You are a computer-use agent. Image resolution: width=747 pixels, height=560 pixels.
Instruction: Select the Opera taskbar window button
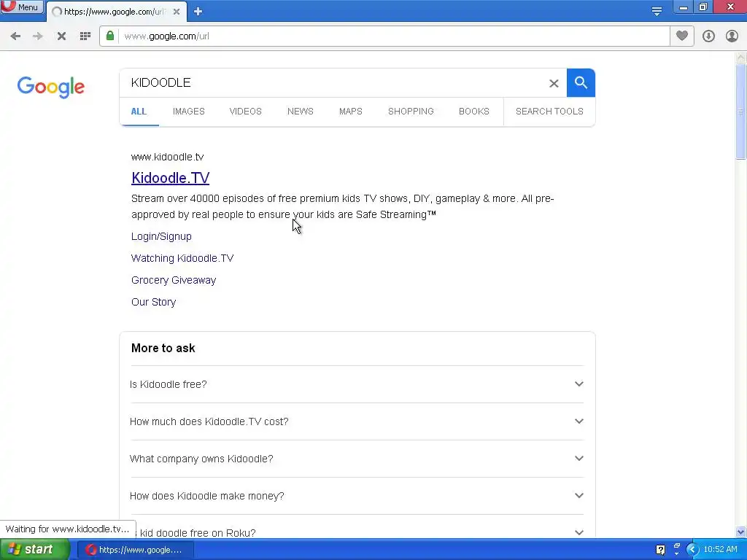[x=136, y=550]
